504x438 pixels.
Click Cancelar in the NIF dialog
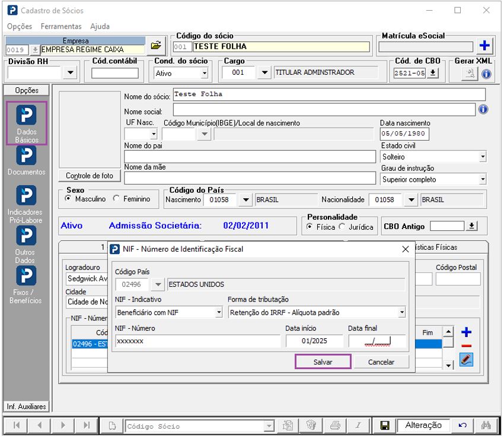pos(381,361)
